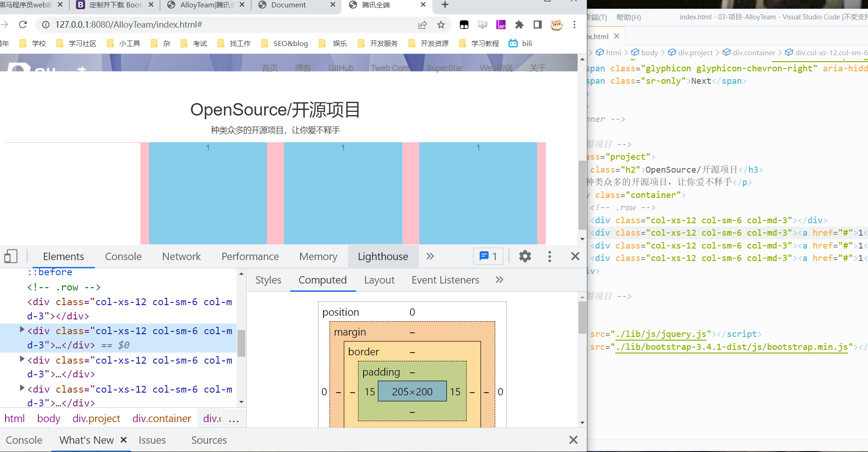Viewport: 868px width, 452px height.
Task: Click the page vertical scrollbar thumb
Action: (582, 195)
